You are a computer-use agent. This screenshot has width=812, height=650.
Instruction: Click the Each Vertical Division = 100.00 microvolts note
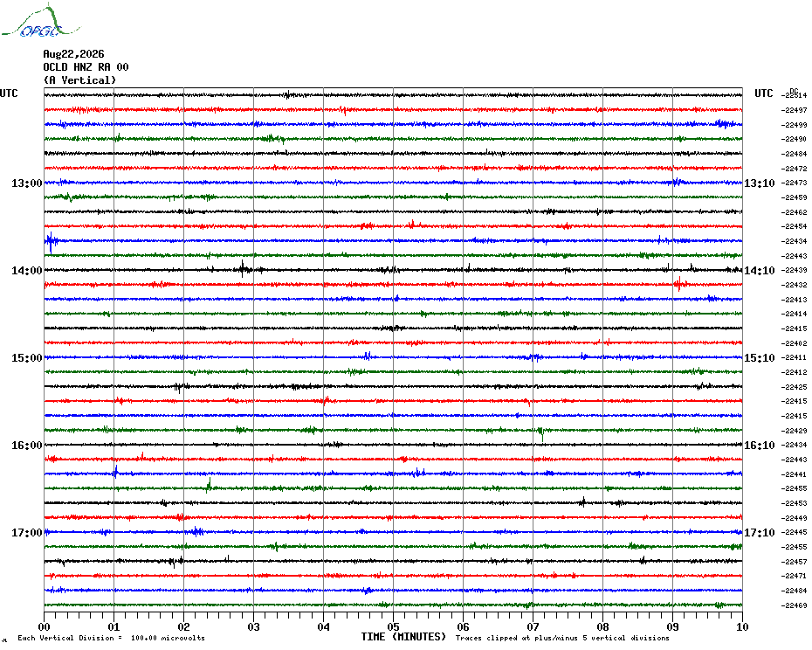pyautogui.click(x=112, y=638)
